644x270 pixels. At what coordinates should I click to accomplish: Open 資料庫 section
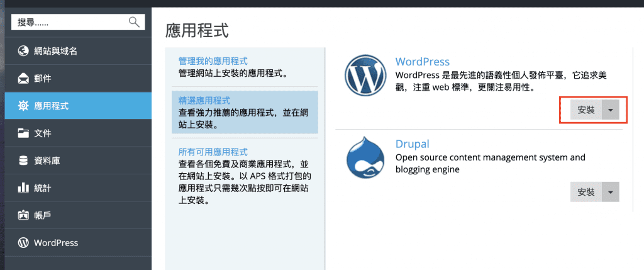[x=78, y=160]
